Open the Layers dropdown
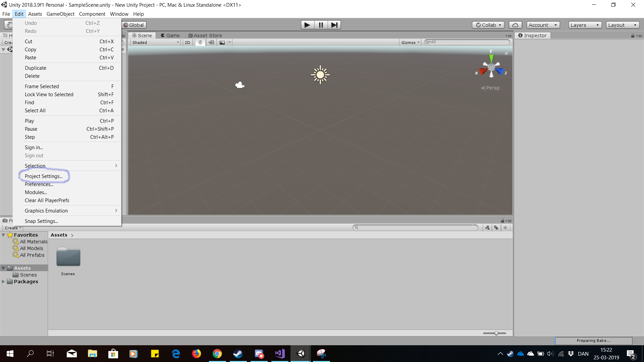The height and width of the screenshot is (362, 644). click(x=585, y=25)
